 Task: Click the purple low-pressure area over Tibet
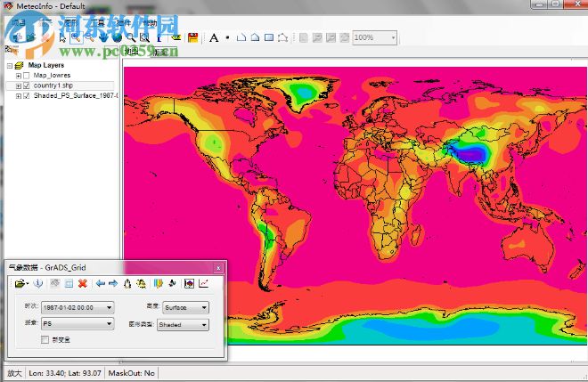click(x=471, y=153)
